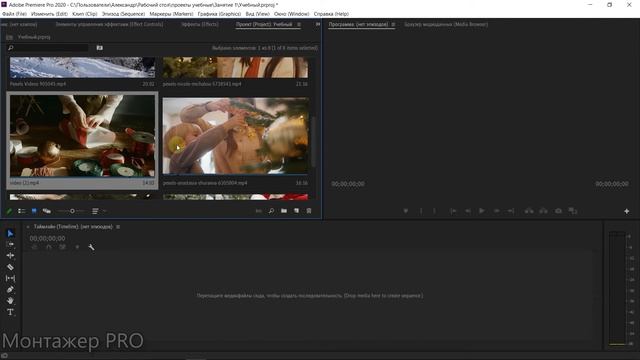Toggle project read/write green pencil icon

[x=9, y=211]
